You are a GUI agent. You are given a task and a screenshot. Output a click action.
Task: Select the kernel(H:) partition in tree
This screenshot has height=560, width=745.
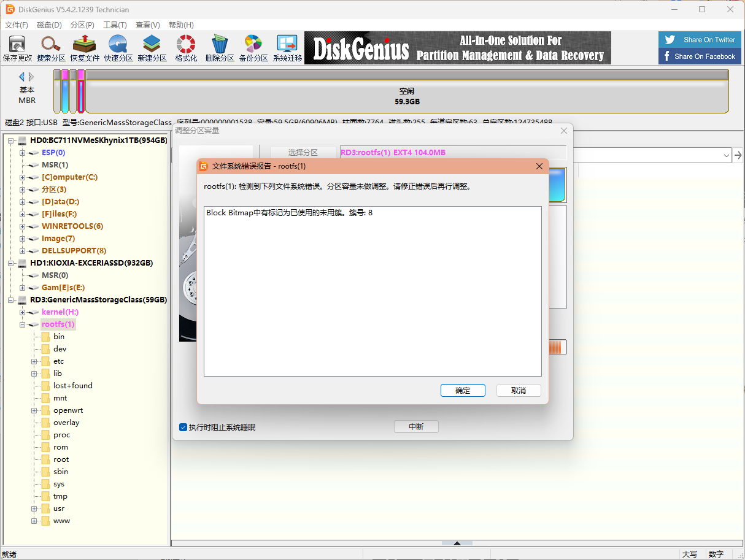tap(60, 312)
